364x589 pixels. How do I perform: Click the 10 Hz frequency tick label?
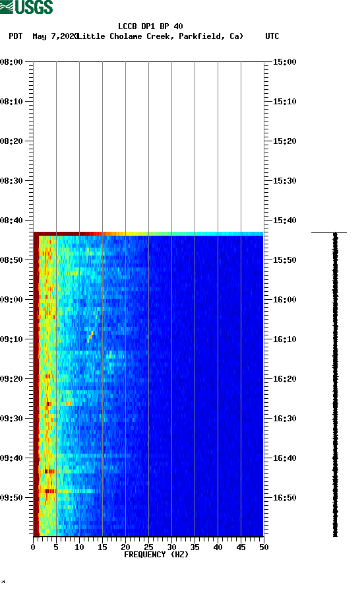point(79,547)
